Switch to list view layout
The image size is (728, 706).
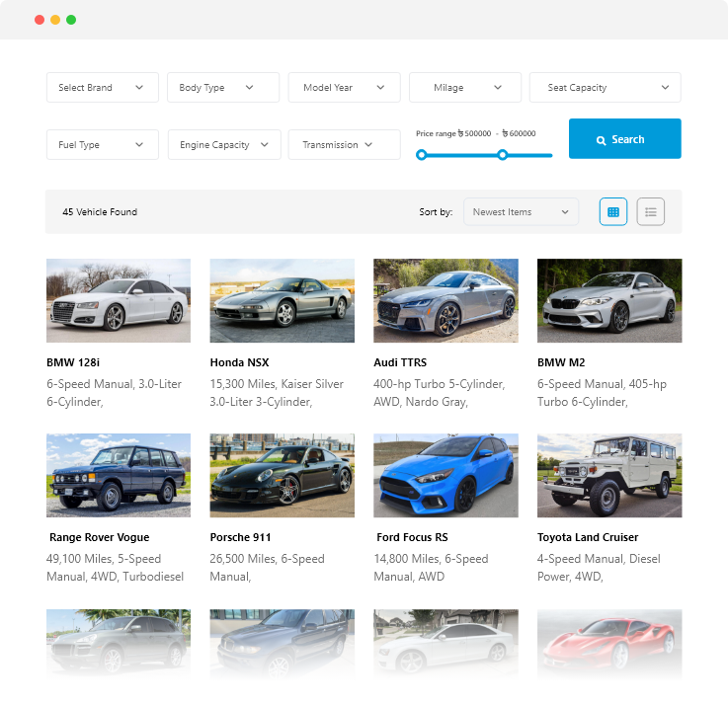pyautogui.click(x=651, y=211)
